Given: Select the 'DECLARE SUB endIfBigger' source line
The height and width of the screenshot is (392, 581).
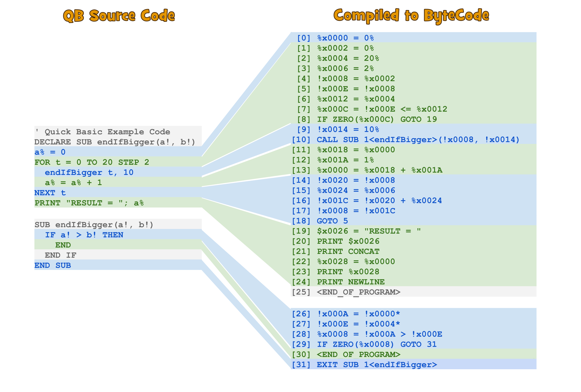Looking at the screenshot, I should (x=115, y=142).
